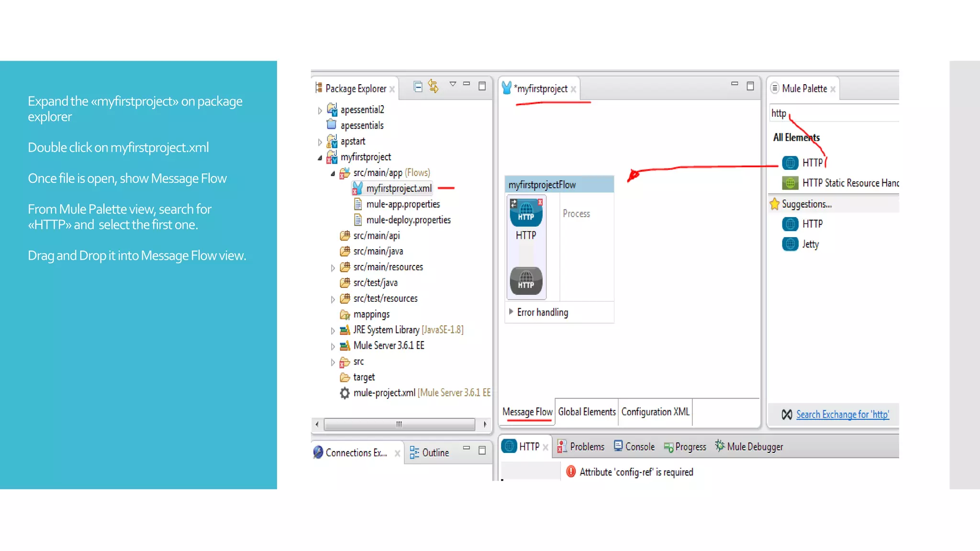Click the Package Explorer horizontal scrollbar

(x=399, y=424)
